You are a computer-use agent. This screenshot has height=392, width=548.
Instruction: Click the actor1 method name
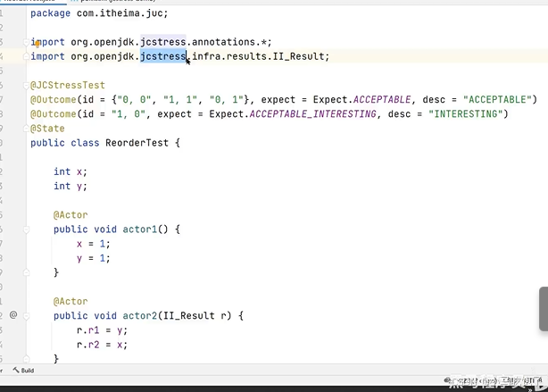(140, 229)
